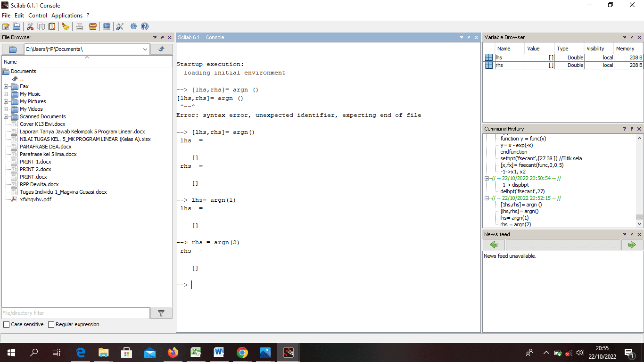Clear the console with the broom icon
This screenshot has width=644, height=362.
pos(66,26)
